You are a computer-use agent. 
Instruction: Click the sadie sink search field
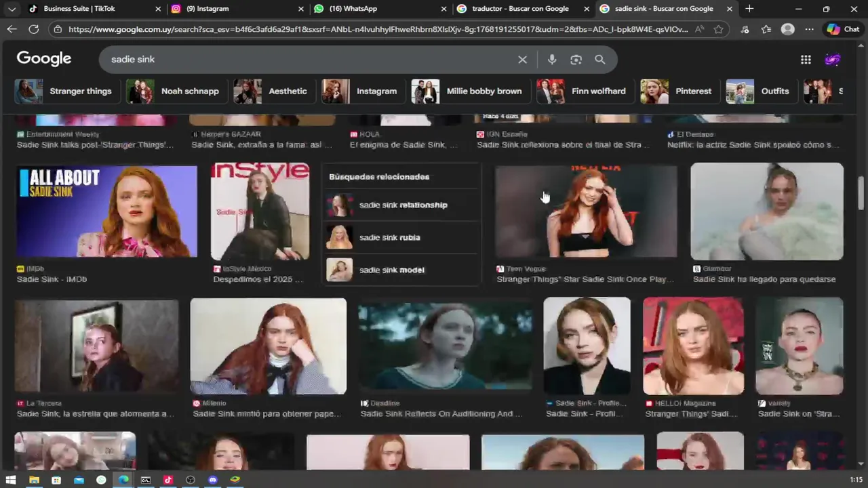click(x=309, y=60)
